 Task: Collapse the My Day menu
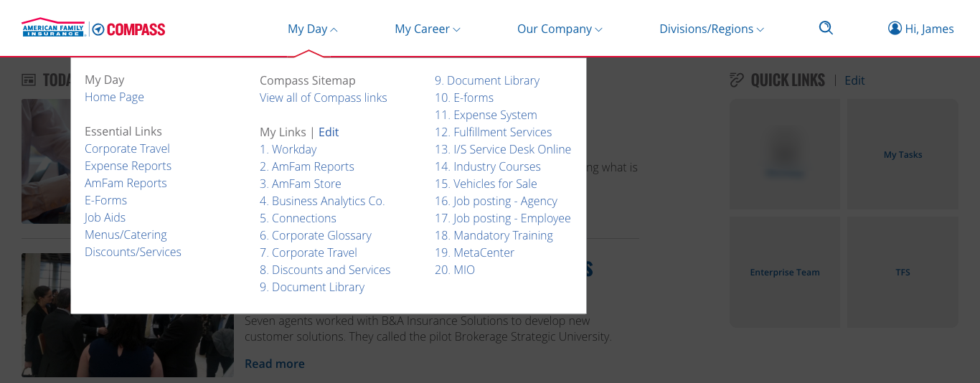click(312, 29)
